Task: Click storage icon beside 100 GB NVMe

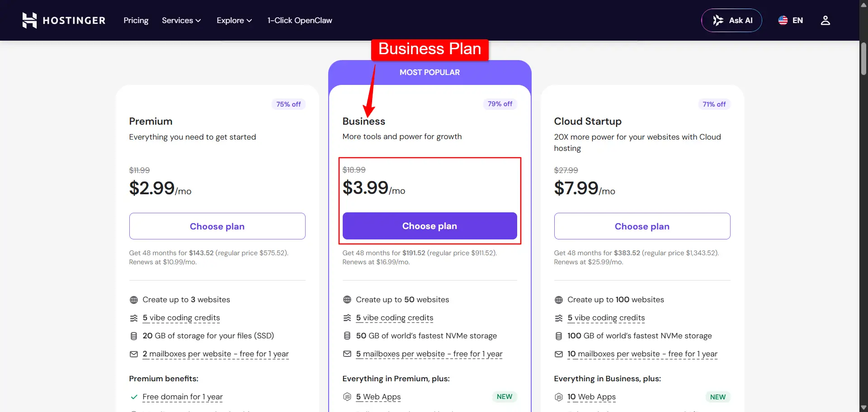Action: point(559,336)
